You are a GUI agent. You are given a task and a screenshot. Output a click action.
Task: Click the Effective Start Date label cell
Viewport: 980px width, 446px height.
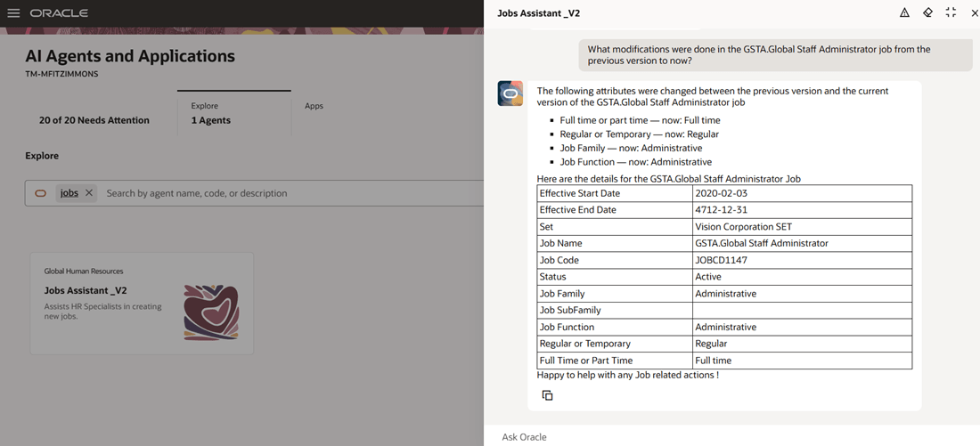615,193
